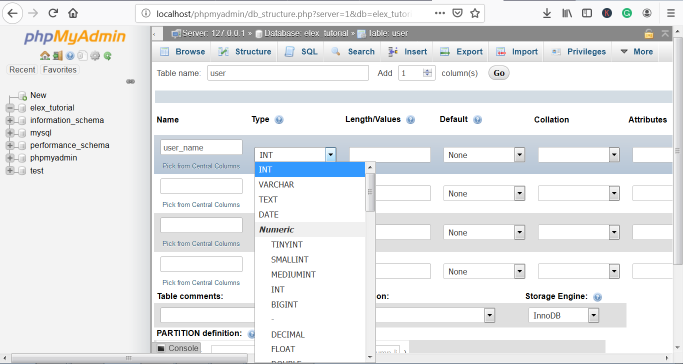
Task: Open the Search tab
Action: [x=353, y=51]
